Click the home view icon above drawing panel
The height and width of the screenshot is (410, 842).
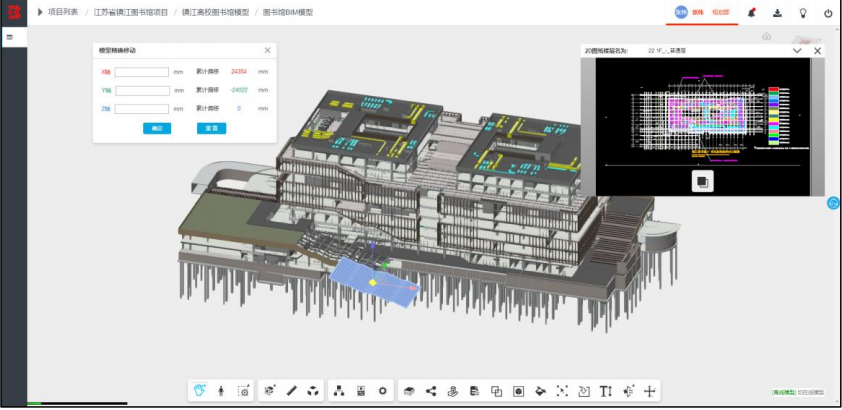(x=766, y=36)
